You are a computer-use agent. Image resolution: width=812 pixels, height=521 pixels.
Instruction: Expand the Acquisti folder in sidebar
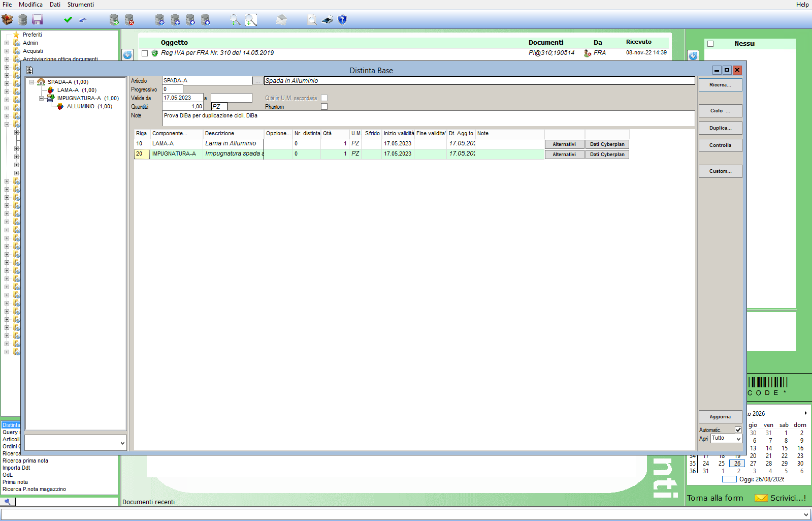(7, 51)
